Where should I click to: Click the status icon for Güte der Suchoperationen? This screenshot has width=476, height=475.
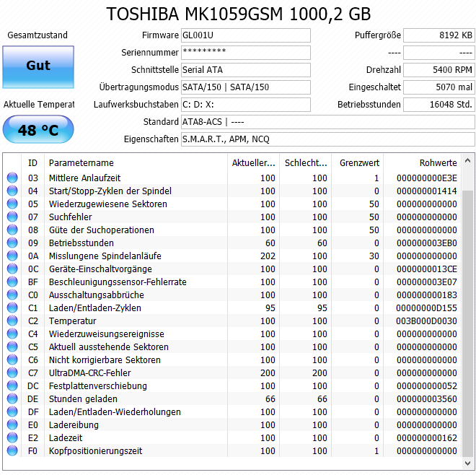pyautogui.click(x=12, y=230)
